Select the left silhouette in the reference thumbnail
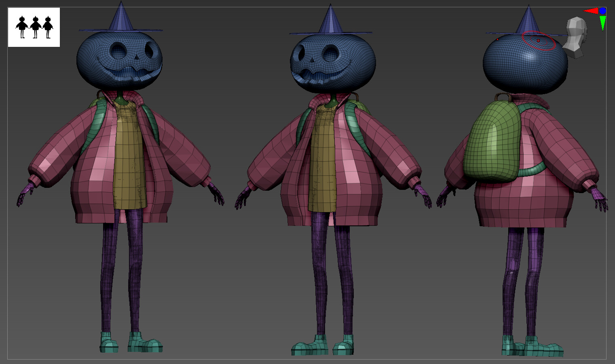This screenshot has height=364, width=615. (x=21, y=25)
